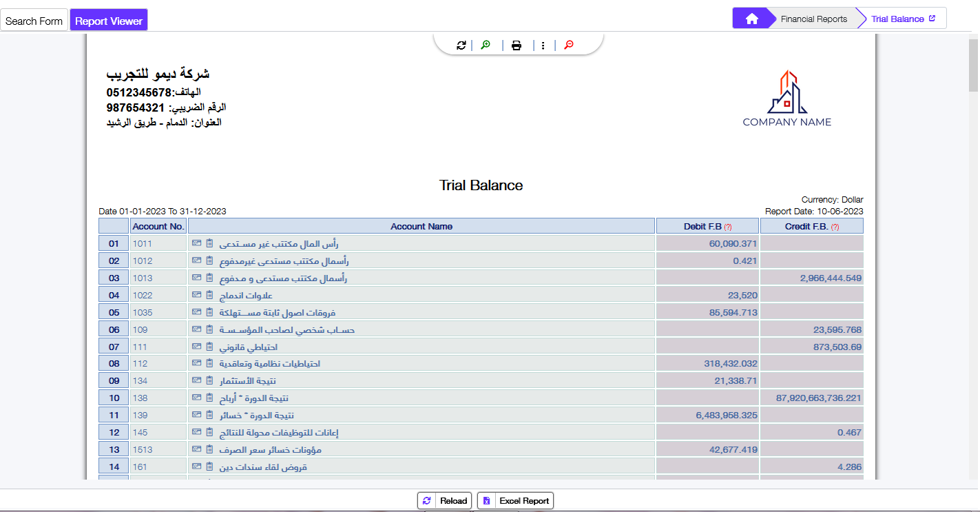Viewport: 980px width, 512px height.
Task: Click the clipboard icon for account 138
Action: pyautogui.click(x=210, y=398)
